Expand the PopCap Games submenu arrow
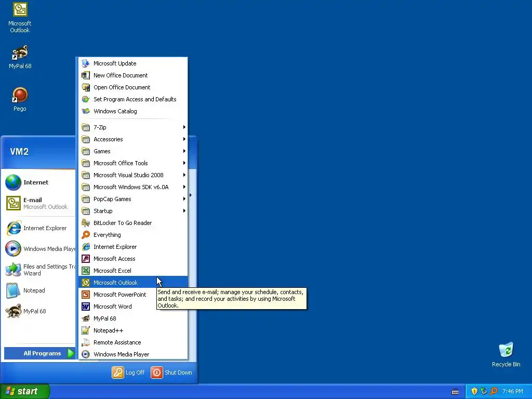This screenshot has width=532, height=399. click(x=184, y=199)
